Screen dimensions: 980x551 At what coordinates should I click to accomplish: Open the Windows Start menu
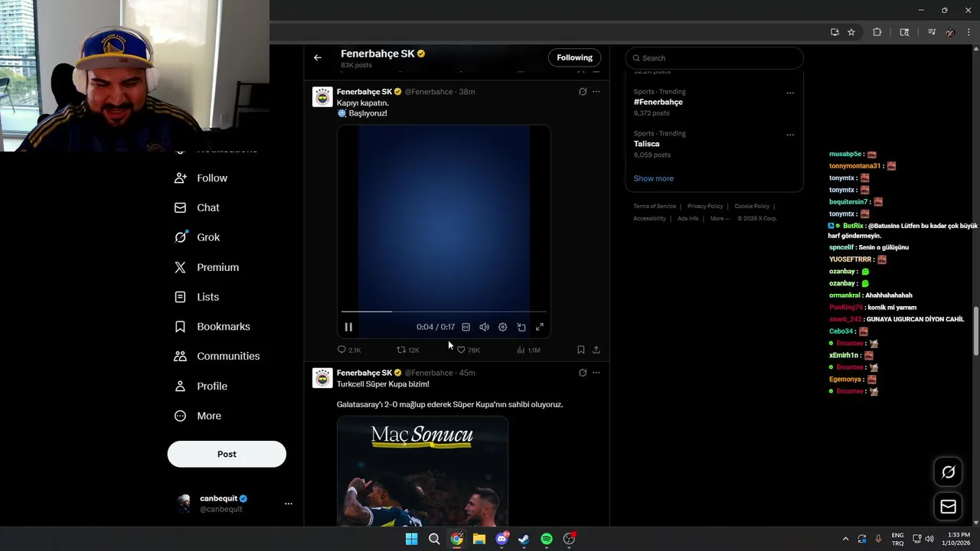(411, 539)
